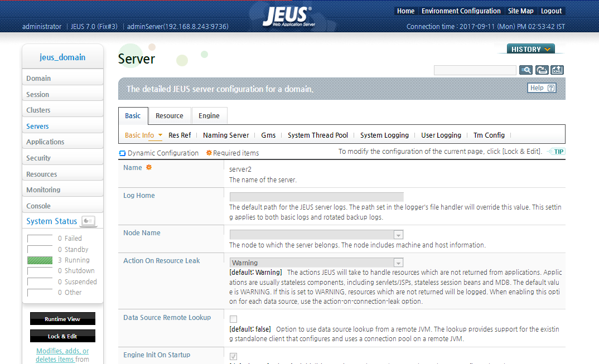
Task: Click the search input field
Action: coord(475,70)
